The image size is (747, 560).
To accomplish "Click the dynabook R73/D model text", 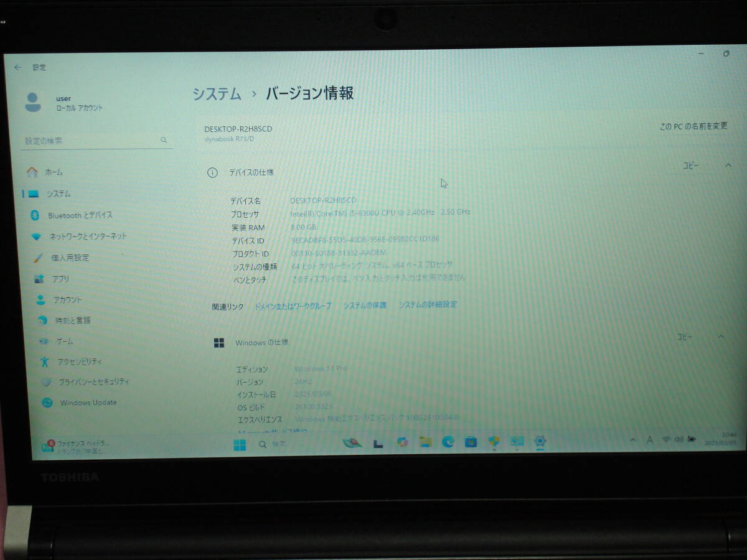I will click(229, 139).
